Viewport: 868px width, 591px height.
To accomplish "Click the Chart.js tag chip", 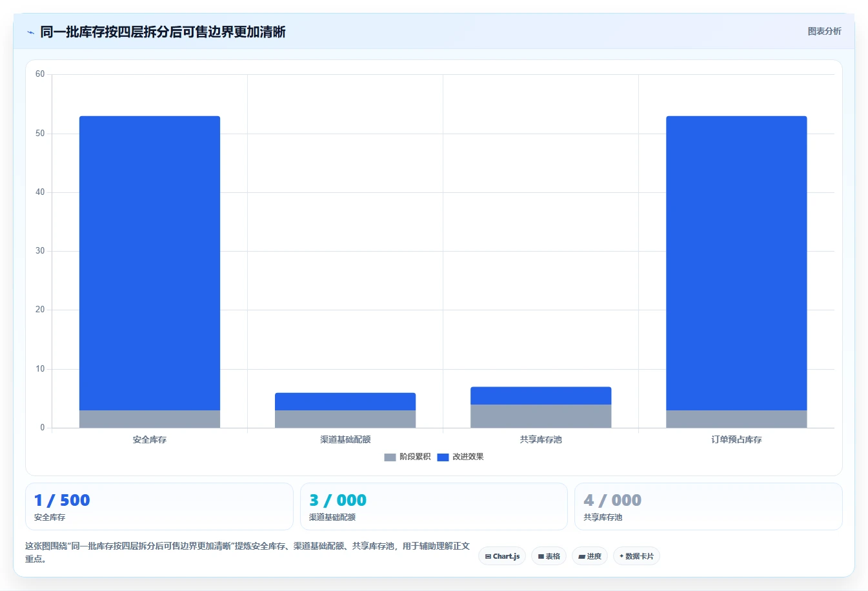I will click(x=502, y=556).
